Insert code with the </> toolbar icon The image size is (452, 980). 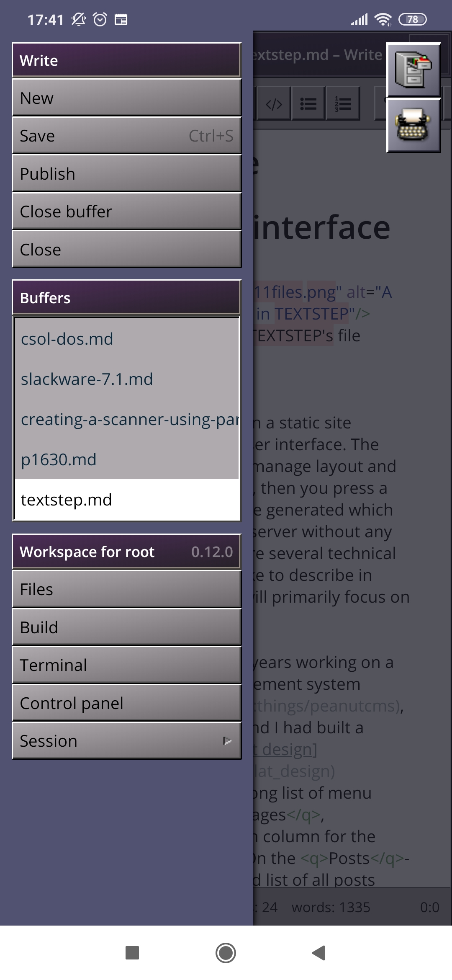coord(274,104)
